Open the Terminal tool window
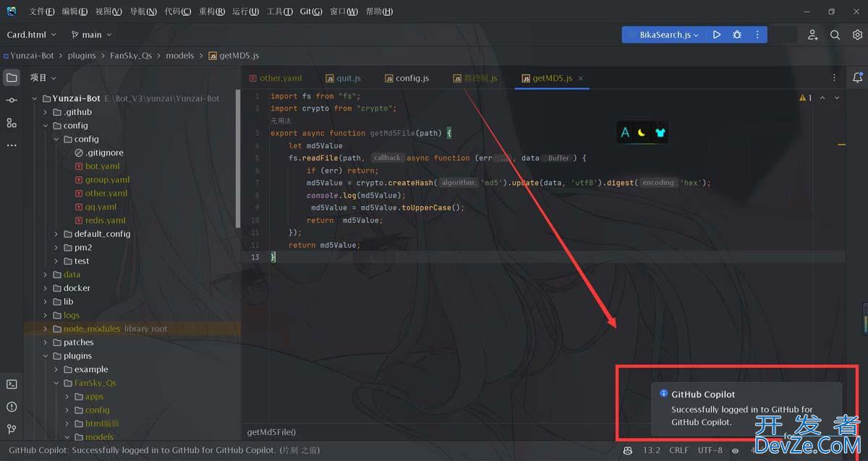Viewport: 868px width, 461px height. click(x=12, y=384)
